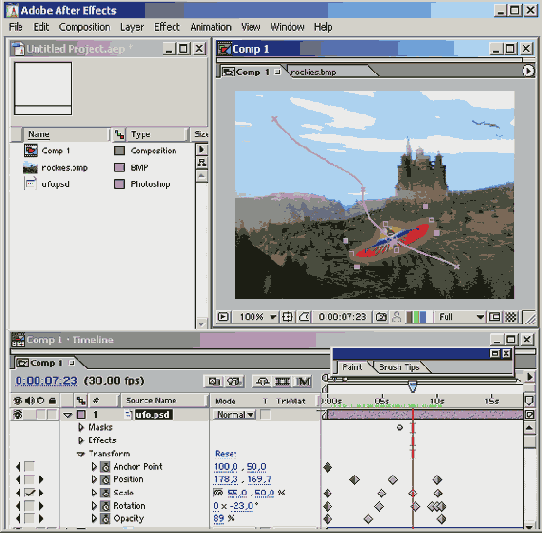Open the File menu
The width and height of the screenshot is (542, 533).
(16, 27)
